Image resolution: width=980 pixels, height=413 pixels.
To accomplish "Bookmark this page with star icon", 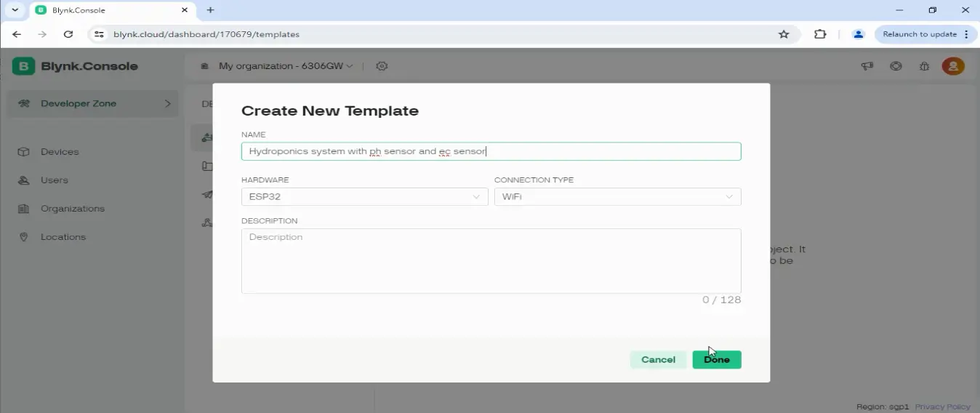I will [784, 34].
